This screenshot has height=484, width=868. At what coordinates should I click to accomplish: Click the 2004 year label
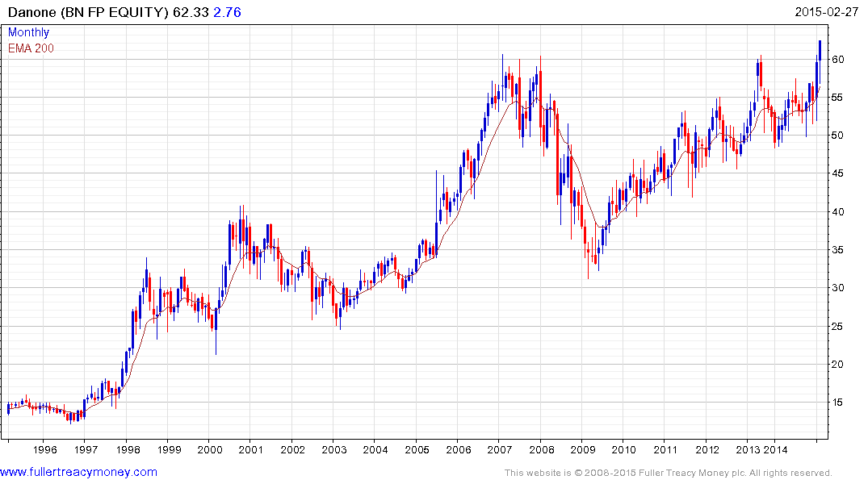pos(375,449)
